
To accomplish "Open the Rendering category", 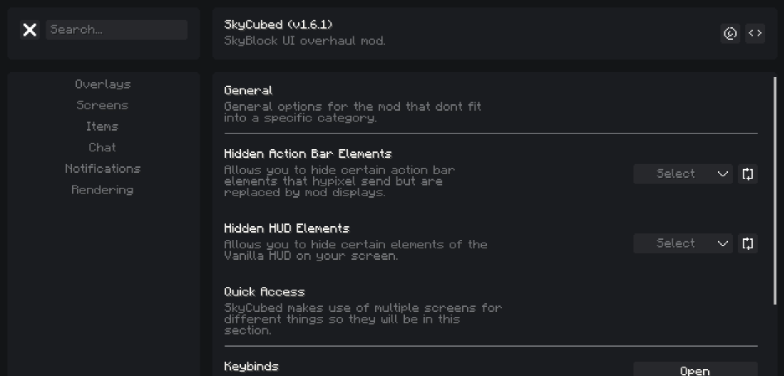I will pos(102,190).
